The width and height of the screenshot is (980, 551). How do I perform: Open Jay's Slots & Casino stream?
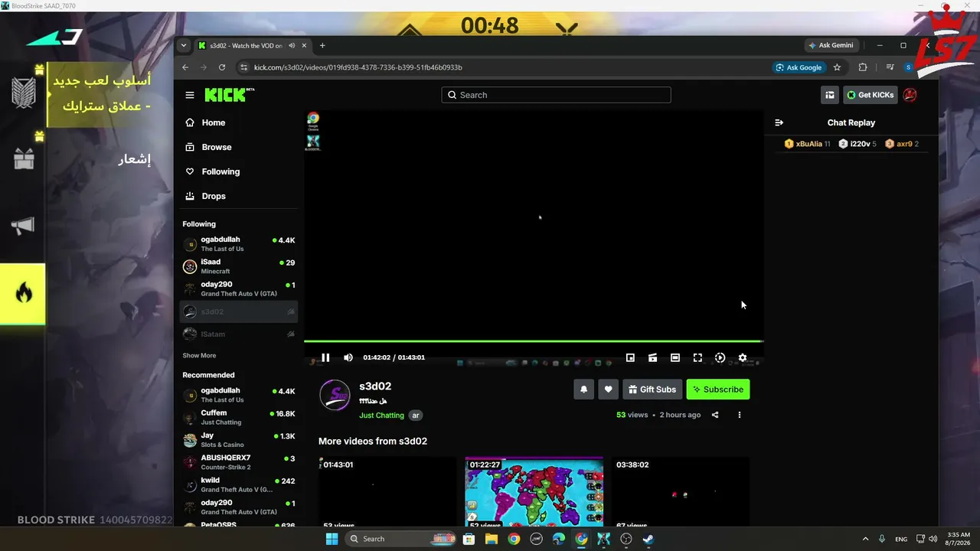click(239, 440)
